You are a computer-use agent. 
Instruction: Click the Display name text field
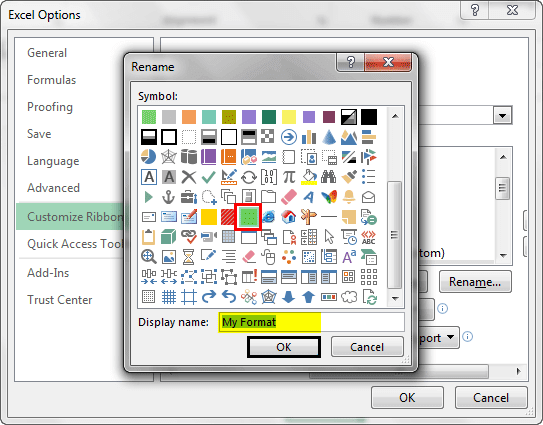[311, 322]
